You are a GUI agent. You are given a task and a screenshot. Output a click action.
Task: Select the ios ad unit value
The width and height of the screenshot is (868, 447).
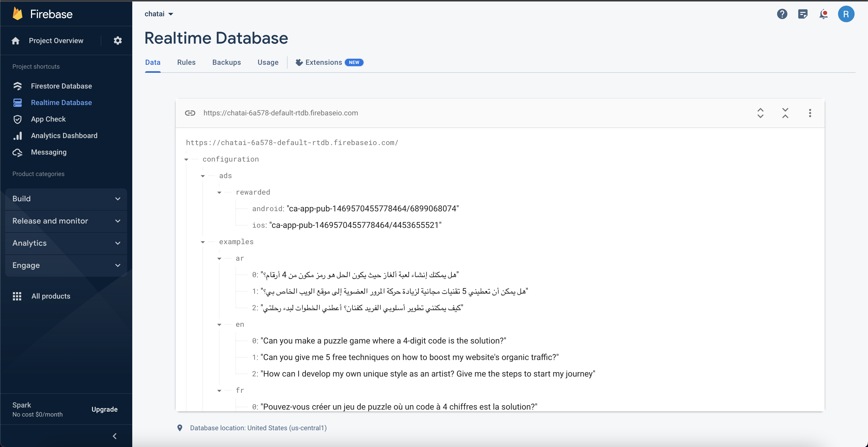pyautogui.click(x=355, y=225)
